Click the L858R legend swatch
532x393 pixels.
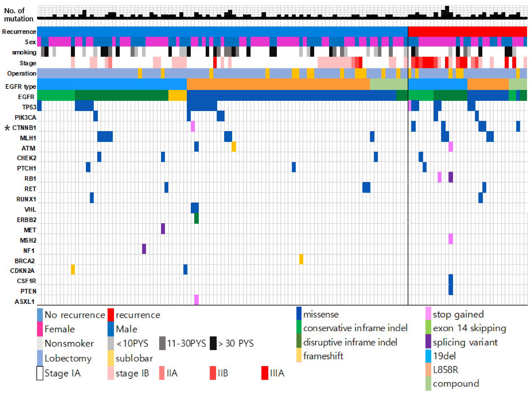428,369
